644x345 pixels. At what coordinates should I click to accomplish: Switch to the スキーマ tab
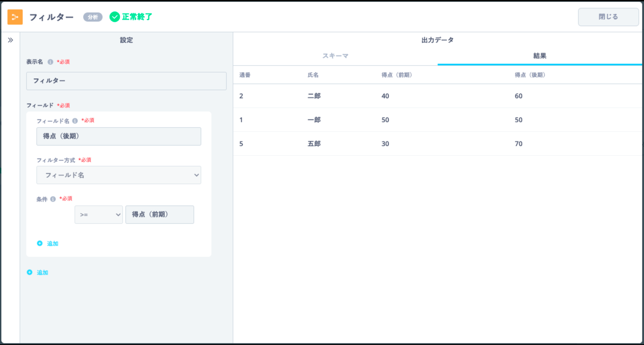coord(335,56)
